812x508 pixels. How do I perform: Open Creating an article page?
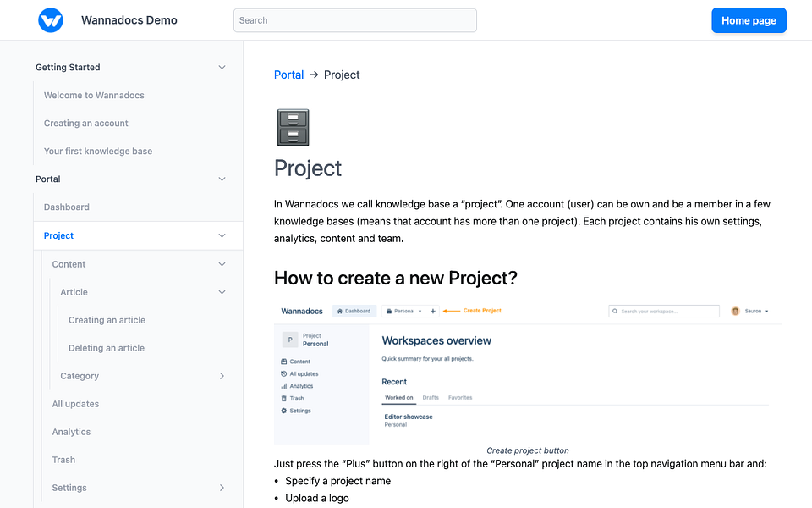107,320
